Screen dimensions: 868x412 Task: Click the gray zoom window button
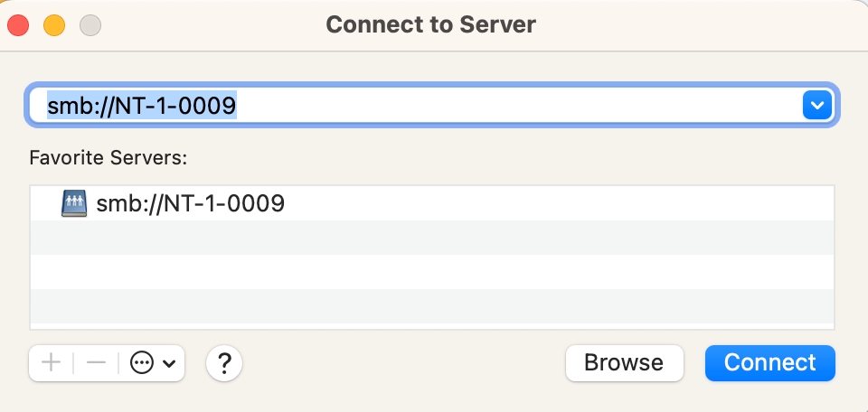90,24
